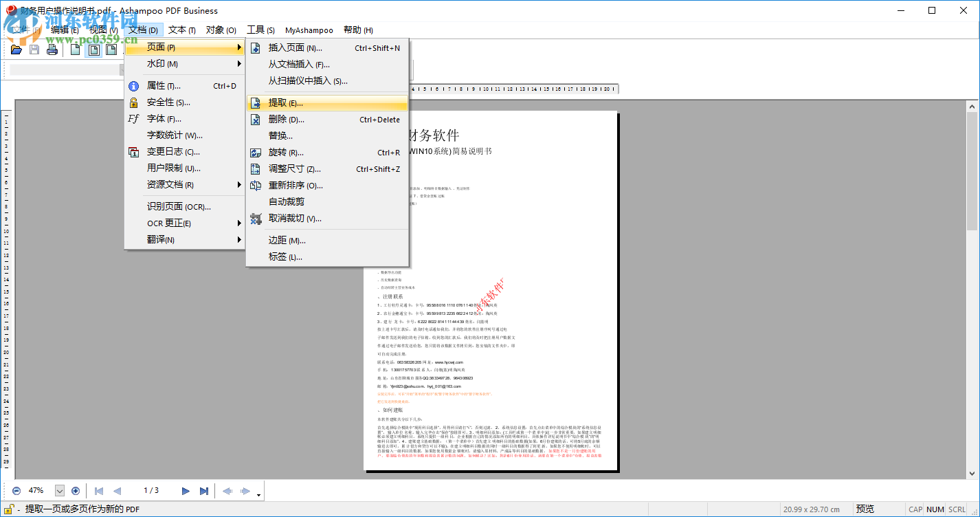Click the Print icon in toolbar
The height and width of the screenshot is (517, 980).
(52, 49)
